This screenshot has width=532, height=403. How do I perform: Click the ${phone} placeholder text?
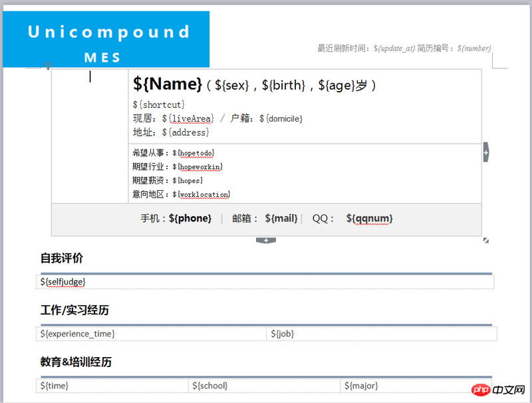tap(190, 218)
